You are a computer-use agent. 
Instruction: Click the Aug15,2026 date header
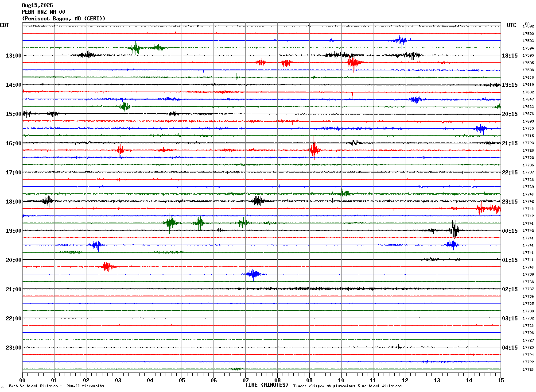[37, 5]
